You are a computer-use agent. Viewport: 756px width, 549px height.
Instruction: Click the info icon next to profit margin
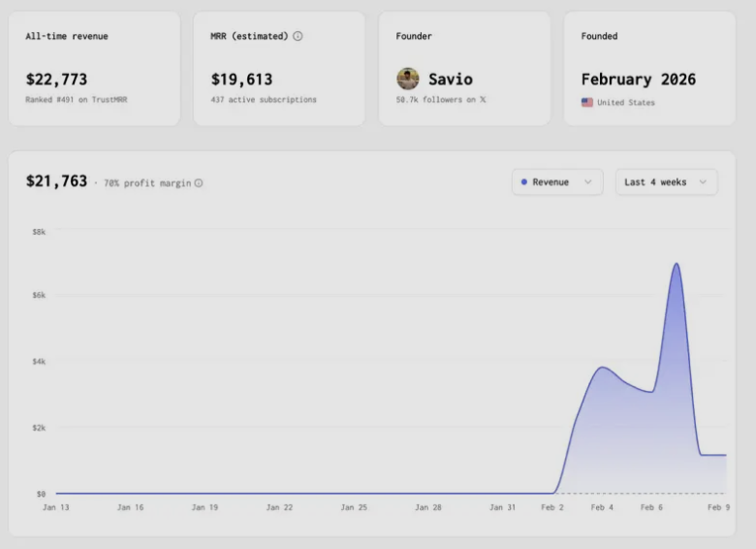(199, 183)
